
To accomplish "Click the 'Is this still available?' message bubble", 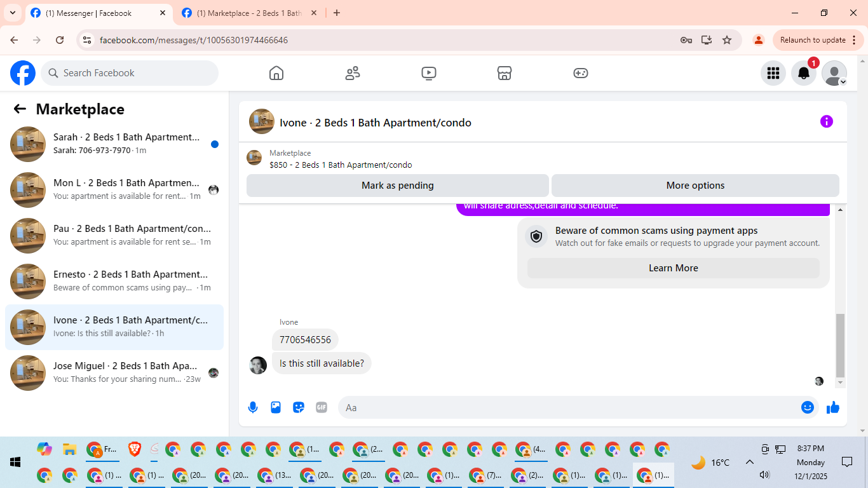I will click(x=322, y=363).
